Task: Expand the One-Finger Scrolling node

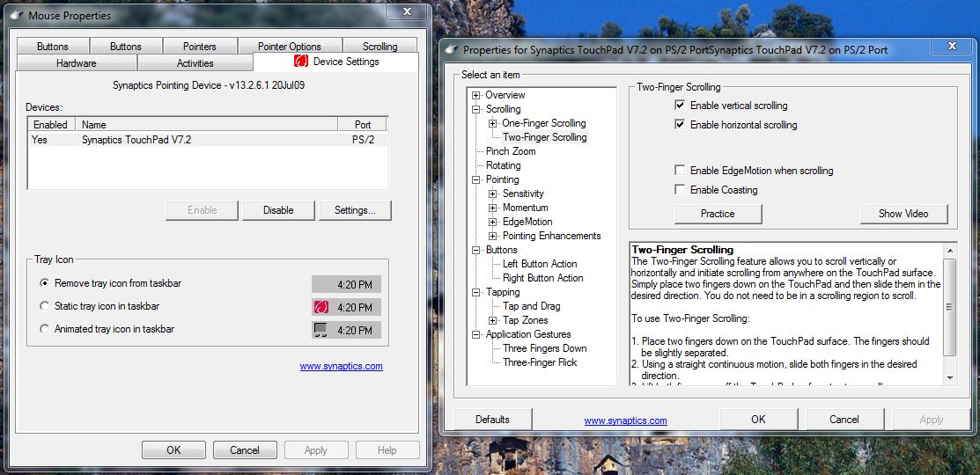Action: click(493, 123)
